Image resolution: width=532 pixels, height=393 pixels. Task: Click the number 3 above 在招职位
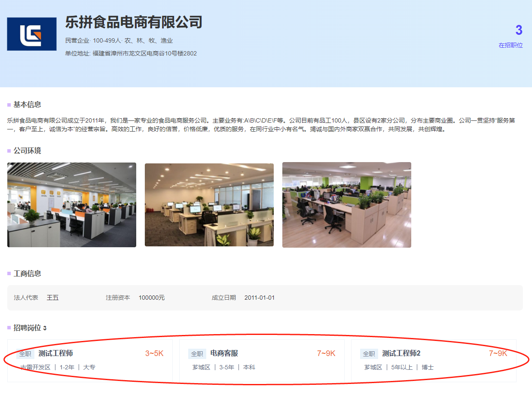(519, 31)
